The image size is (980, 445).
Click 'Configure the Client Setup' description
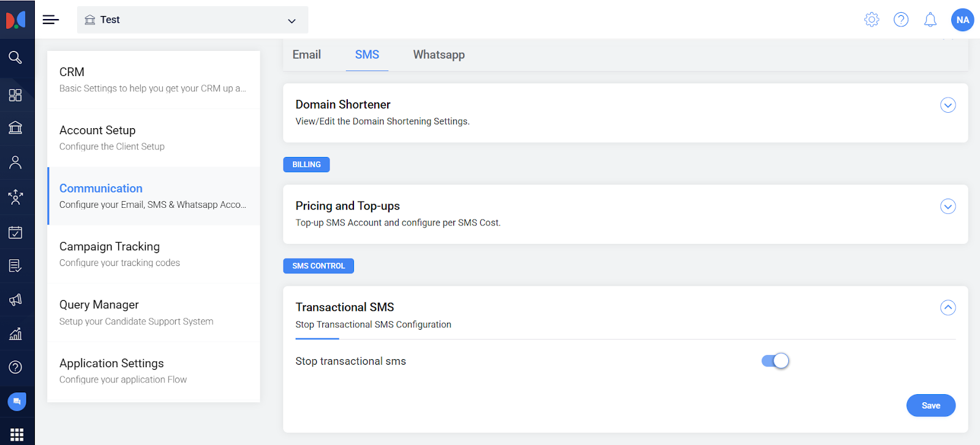coord(112,146)
